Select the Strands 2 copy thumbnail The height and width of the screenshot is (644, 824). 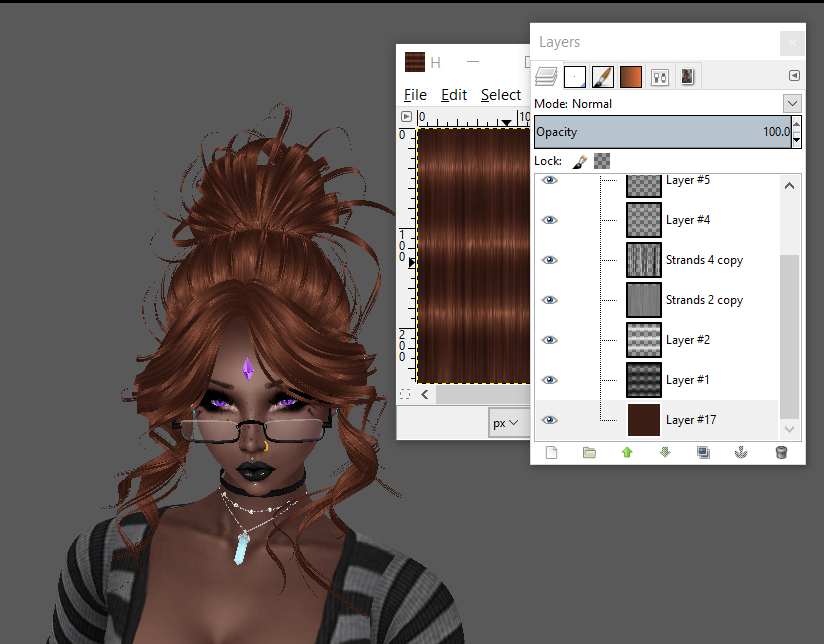point(644,300)
